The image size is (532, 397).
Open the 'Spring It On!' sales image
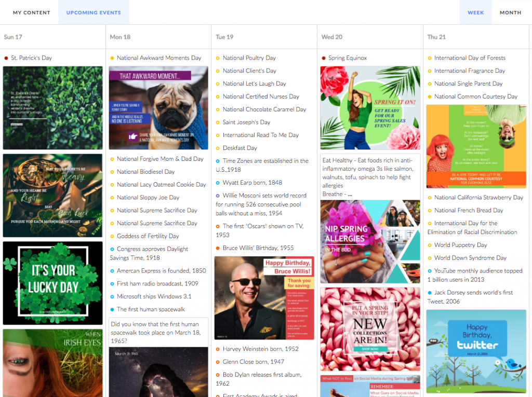tap(370, 108)
